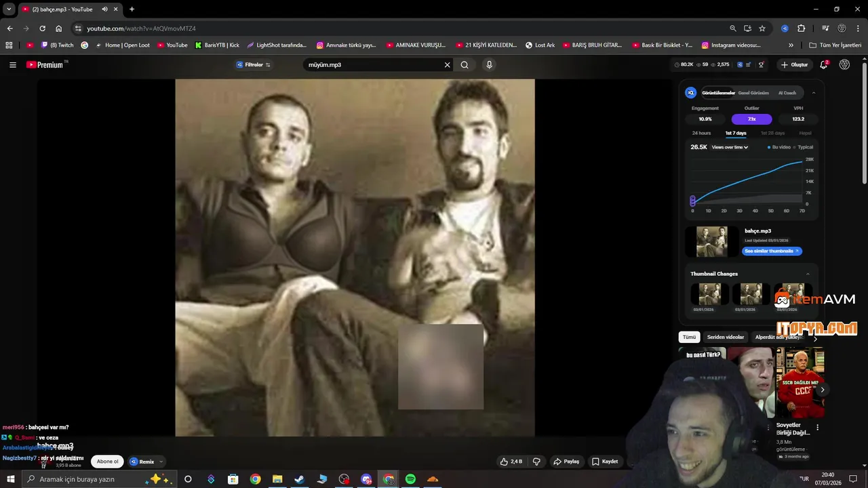Open the Home | Open Loot bookmark
Viewport: 868px width, 488px height.
tap(122, 45)
